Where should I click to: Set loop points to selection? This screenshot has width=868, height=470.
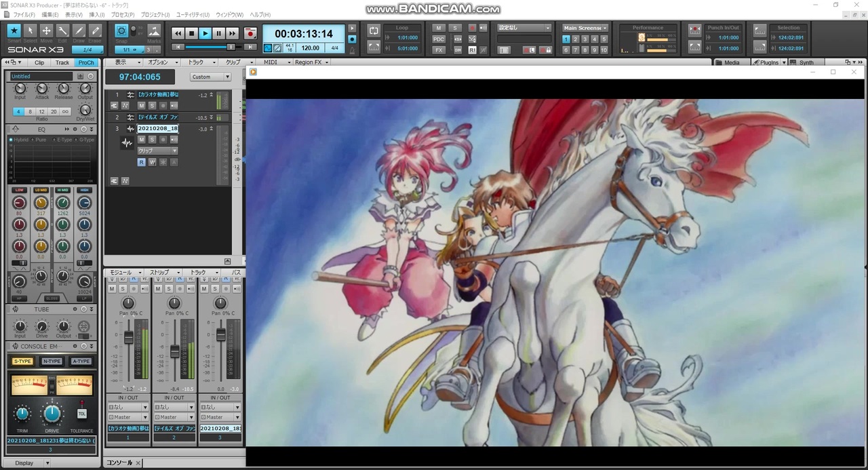(x=374, y=47)
